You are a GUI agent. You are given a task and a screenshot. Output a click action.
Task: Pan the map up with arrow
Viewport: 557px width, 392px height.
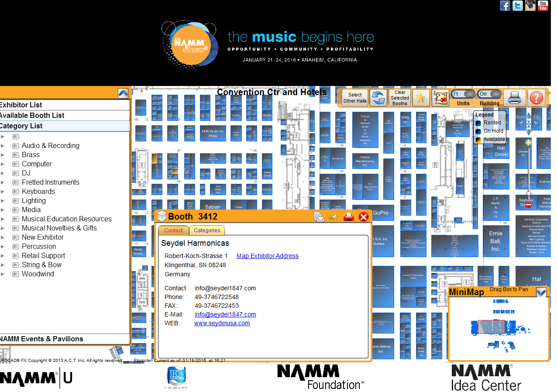(x=529, y=116)
